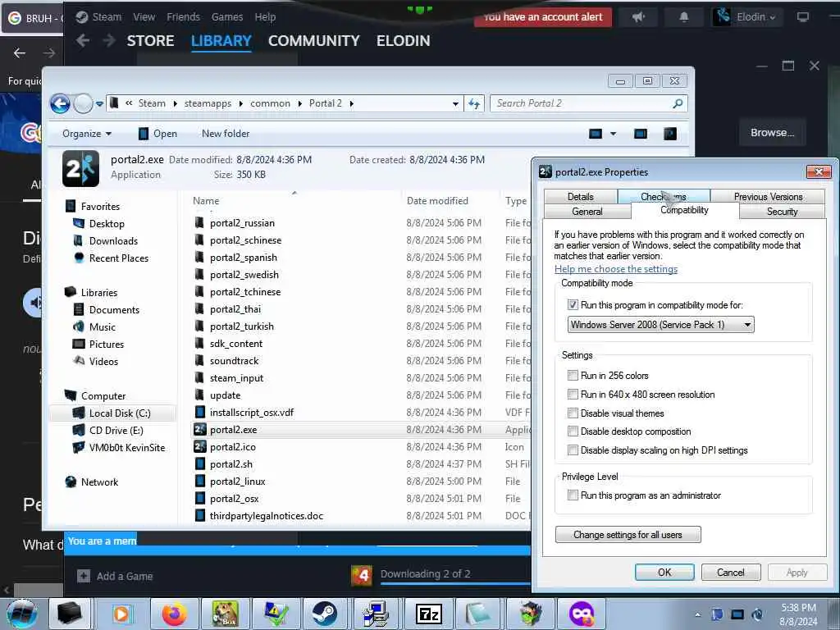Viewport: 840px width, 630px height.
Task: Open Firefox from the taskbar
Action: [175, 614]
